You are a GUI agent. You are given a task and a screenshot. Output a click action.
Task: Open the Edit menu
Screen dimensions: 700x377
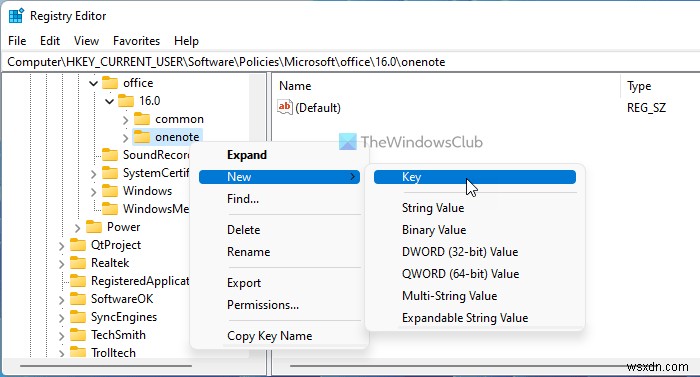pyautogui.click(x=50, y=41)
